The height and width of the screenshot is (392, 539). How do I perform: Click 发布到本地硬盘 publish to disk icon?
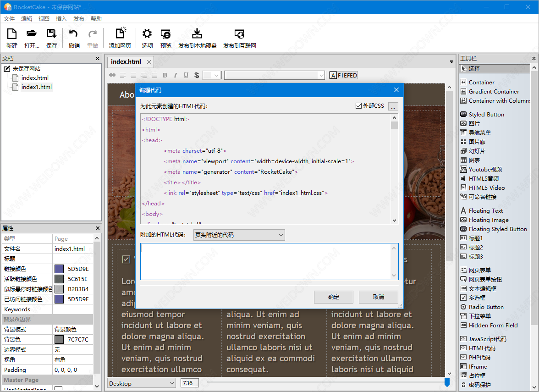pyautogui.click(x=197, y=34)
